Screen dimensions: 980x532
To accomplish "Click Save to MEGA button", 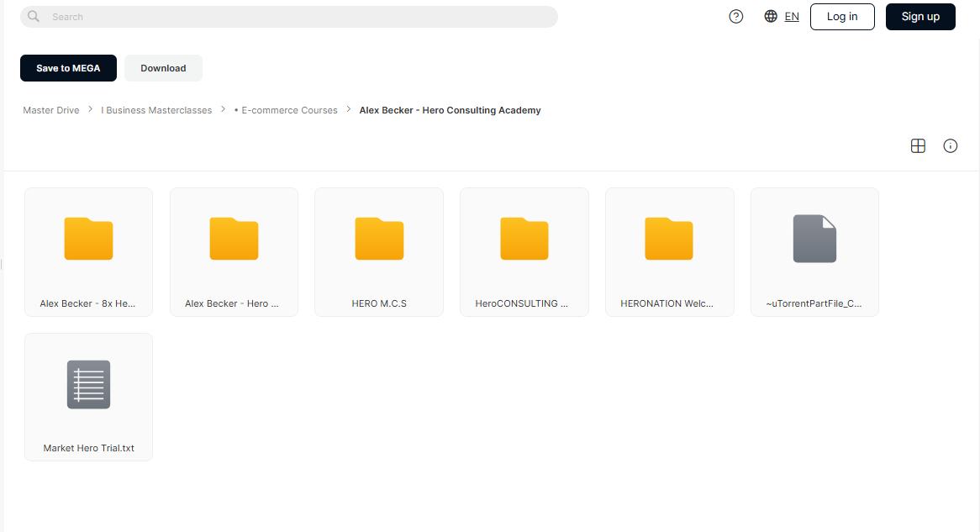I will tap(68, 68).
